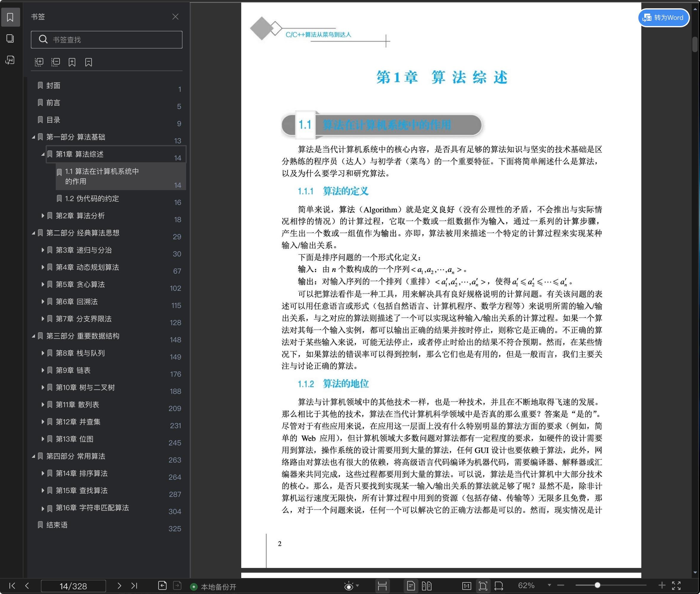Switch to two-page view

pos(427,586)
